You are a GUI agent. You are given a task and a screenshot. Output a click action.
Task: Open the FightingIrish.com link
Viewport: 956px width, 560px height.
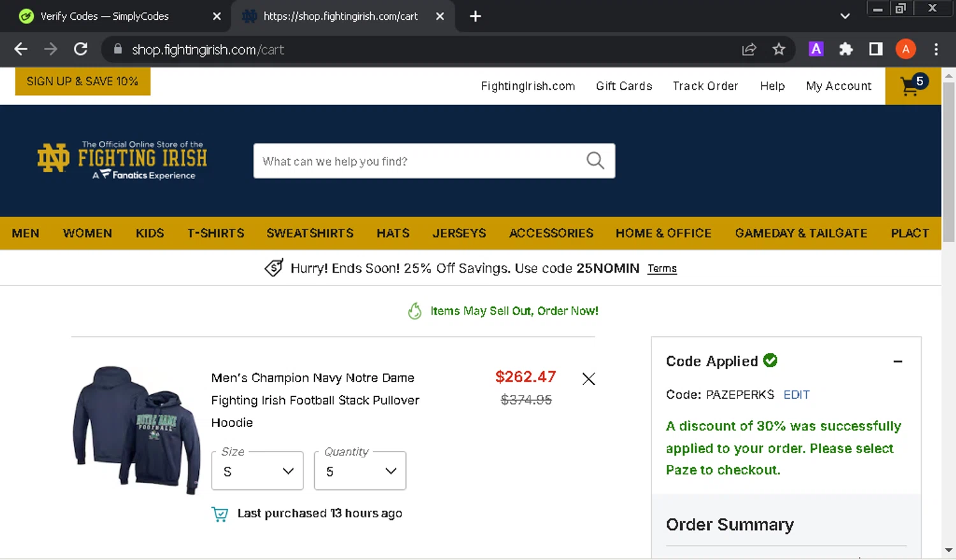click(x=528, y=86)
